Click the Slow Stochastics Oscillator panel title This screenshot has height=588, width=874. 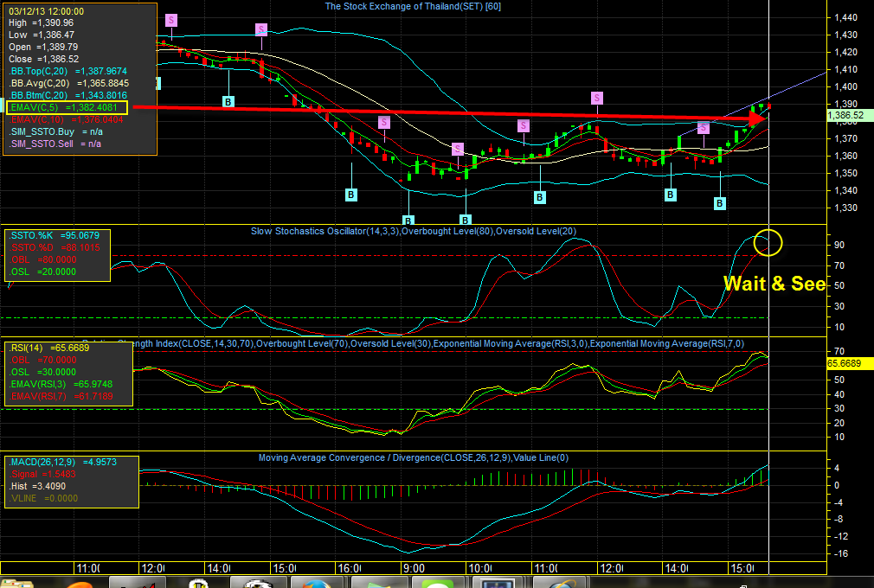(414, 231)
